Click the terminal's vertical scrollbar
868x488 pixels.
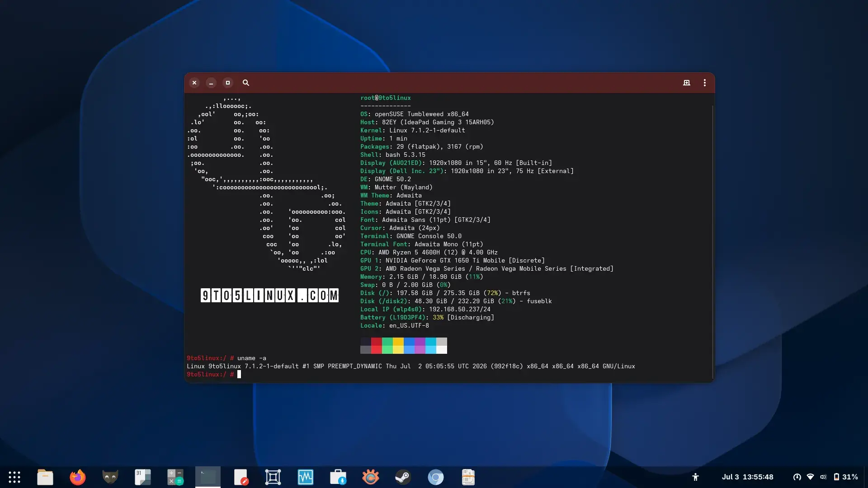pos(712,242)
